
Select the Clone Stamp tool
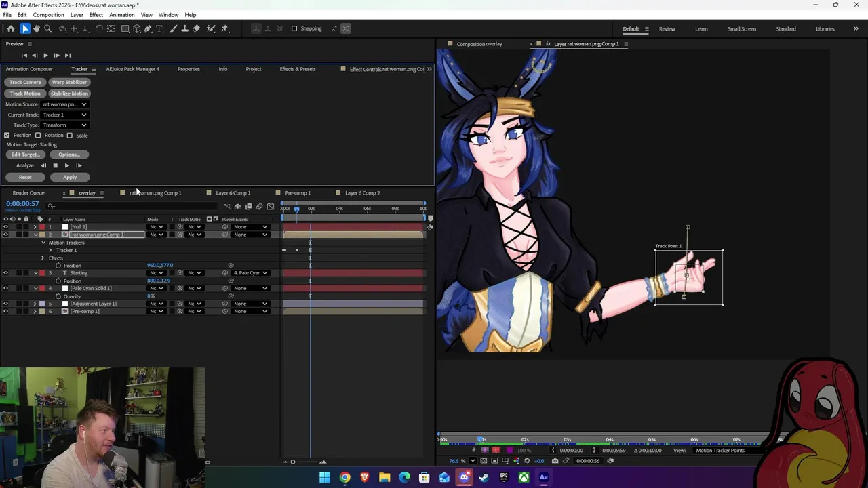[184, 28]
